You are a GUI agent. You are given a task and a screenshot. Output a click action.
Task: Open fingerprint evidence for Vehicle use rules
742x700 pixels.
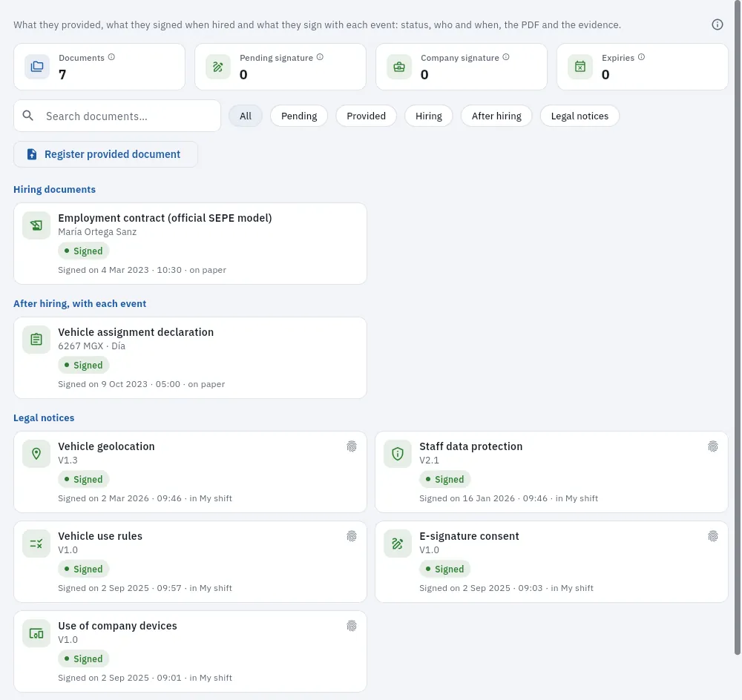click(352, 536)
